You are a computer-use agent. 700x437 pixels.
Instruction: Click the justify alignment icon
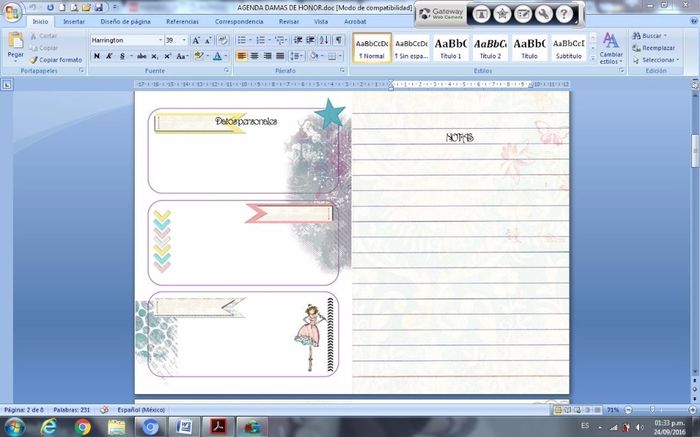(x=280, y=56)
